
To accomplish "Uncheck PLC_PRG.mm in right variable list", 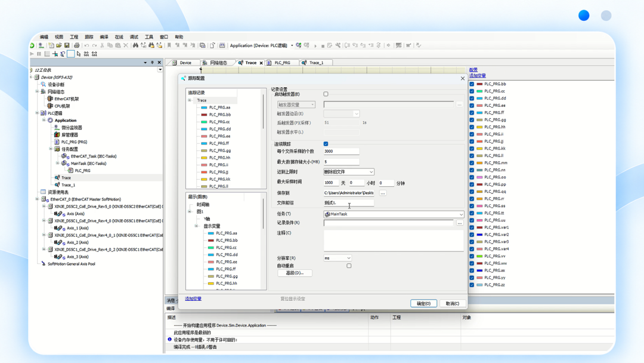I will click(x=472, y=163).
